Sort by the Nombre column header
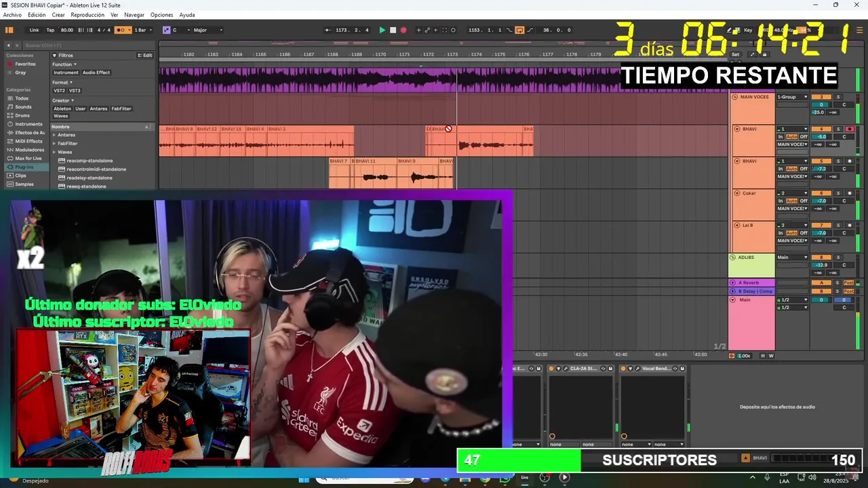The image size is (868, 488). click(102, 127)
